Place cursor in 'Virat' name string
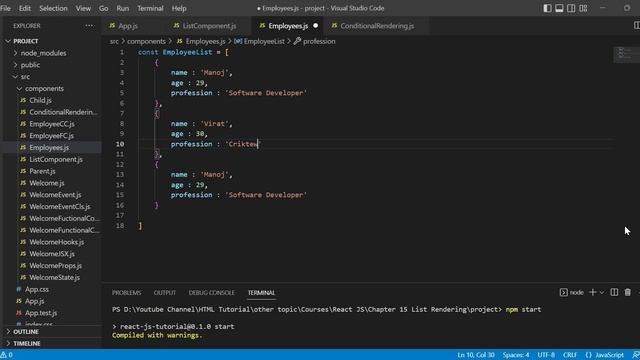 pos(215,124)
